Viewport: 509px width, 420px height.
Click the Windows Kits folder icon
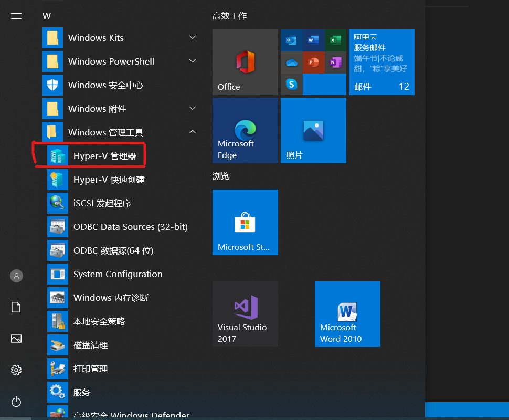(x=52, y=38)
